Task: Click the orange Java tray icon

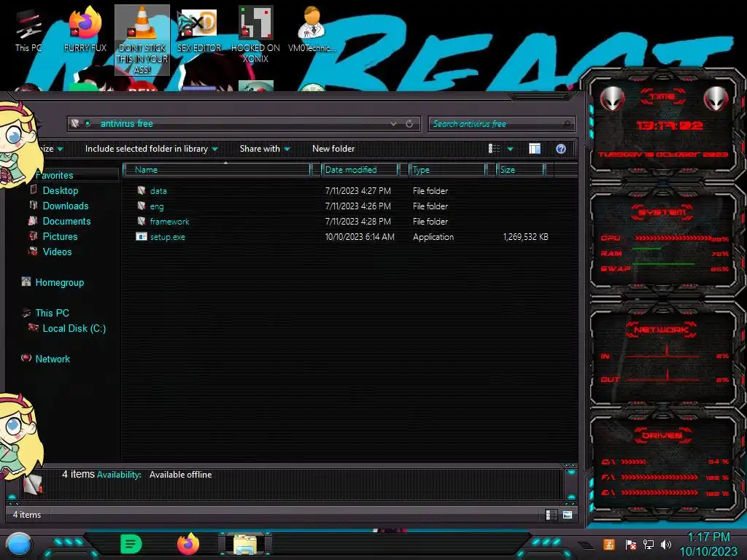Action: tap(609, 544)
